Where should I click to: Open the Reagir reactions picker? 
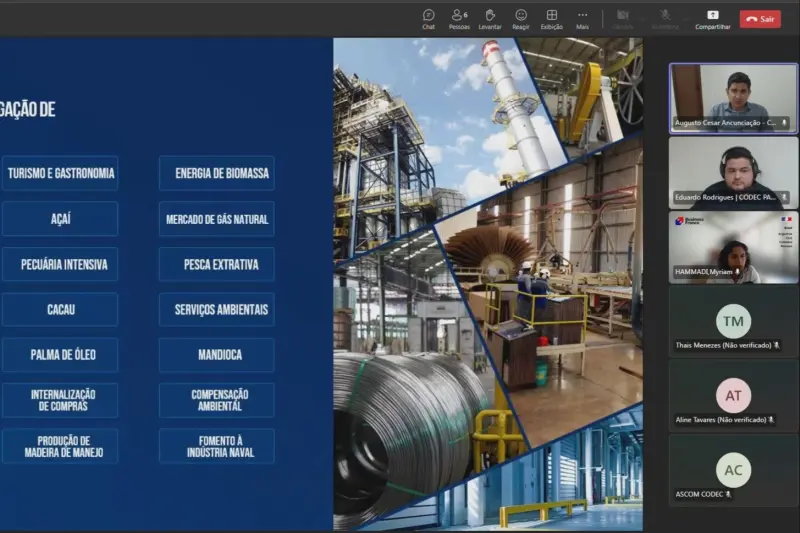tap(521, 18)
